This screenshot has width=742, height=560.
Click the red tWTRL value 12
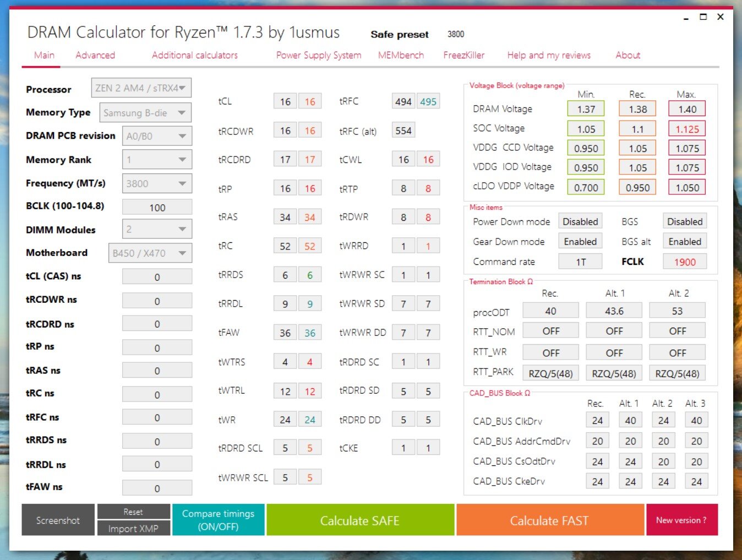[x=310, y=391]
